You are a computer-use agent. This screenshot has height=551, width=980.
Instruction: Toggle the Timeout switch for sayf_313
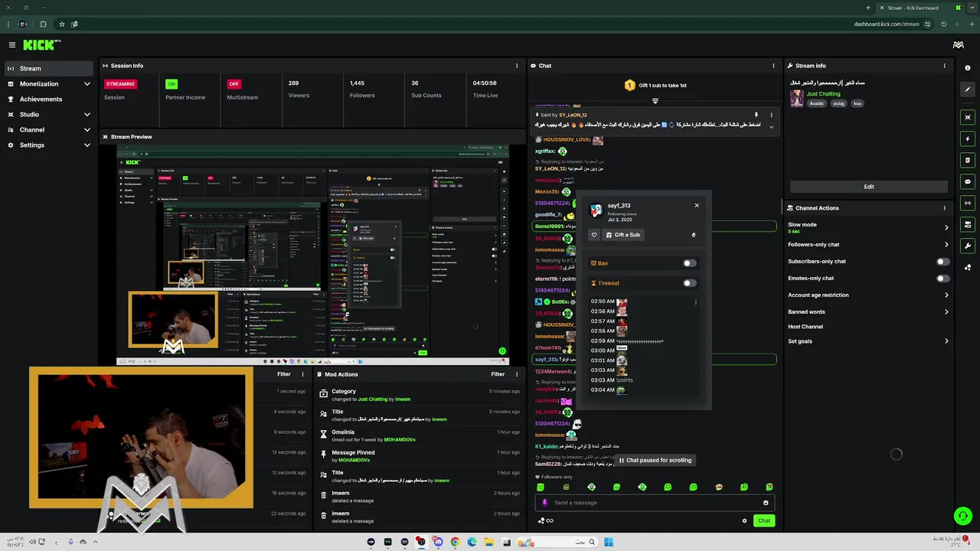coord(690,283)
